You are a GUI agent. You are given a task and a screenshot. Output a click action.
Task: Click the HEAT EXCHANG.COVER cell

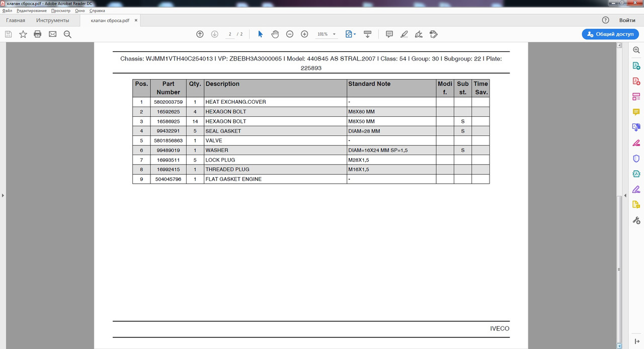coord(275,102)
